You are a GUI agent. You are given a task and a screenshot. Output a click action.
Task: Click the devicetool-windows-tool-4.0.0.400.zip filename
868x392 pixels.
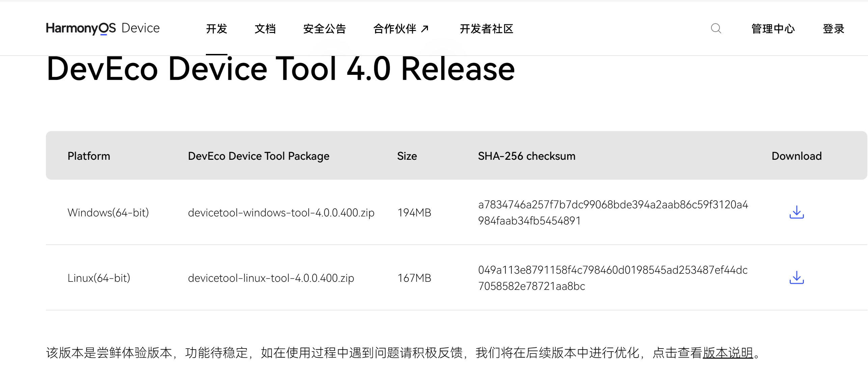tap(281, 213)
